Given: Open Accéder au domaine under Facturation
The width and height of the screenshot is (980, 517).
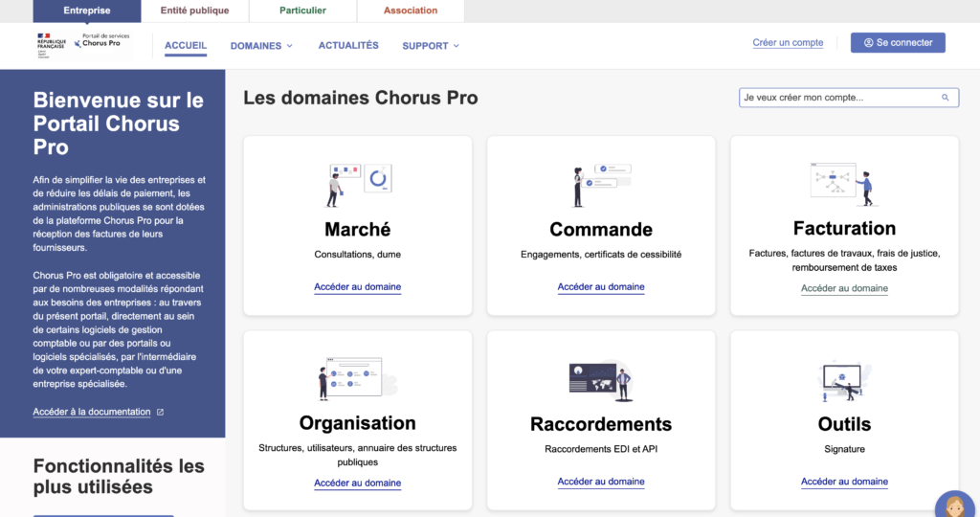Looking at the screenshot, I should (844, 288).
